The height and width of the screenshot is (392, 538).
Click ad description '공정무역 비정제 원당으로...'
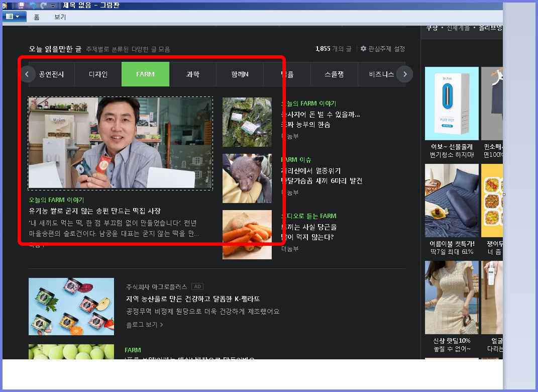(x=203, y=312)
